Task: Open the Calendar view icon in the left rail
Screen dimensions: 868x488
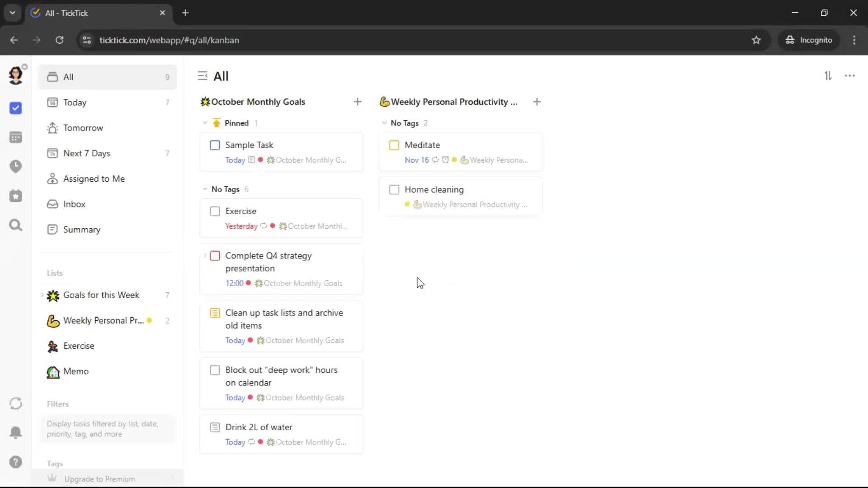Action: click(15, 137)
